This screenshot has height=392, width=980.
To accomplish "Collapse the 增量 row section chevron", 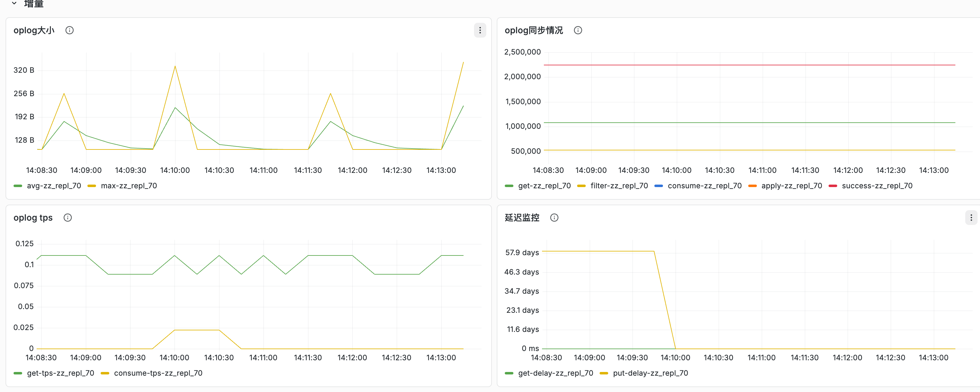I will [x=14, y=3].
